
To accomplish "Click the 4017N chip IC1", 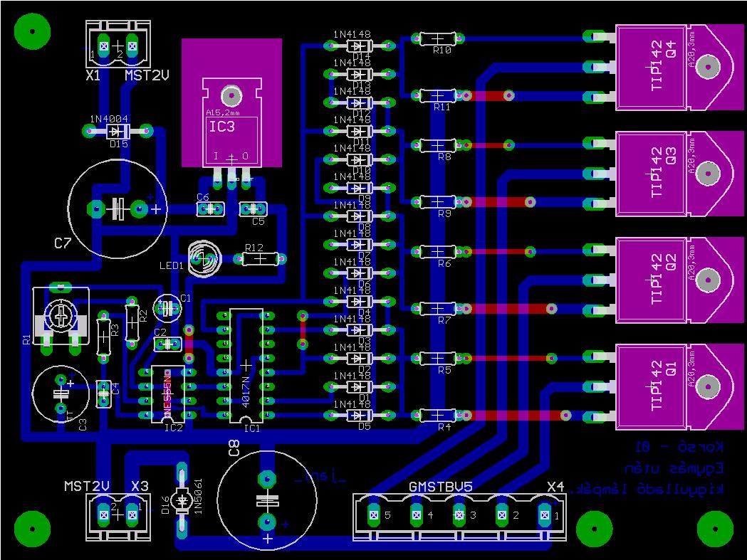I will (x=246, y=365).
